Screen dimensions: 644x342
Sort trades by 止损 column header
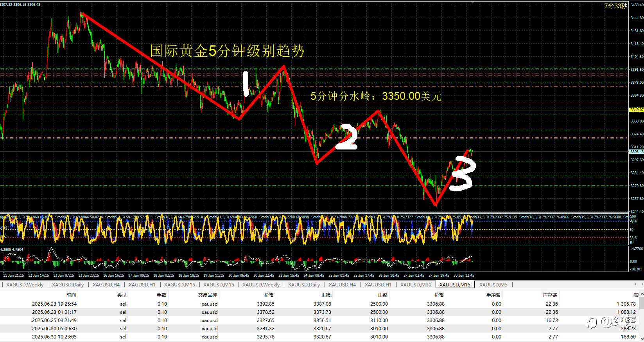tap(326, 295)
